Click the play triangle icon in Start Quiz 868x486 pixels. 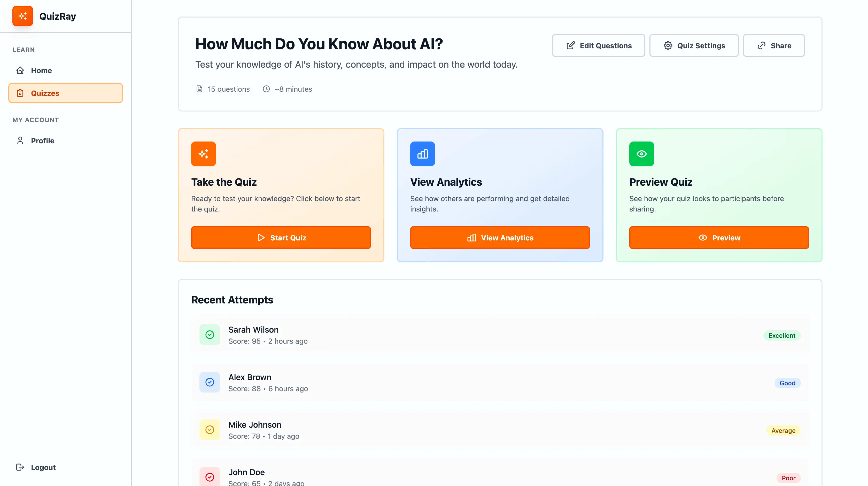coord(261,237)
